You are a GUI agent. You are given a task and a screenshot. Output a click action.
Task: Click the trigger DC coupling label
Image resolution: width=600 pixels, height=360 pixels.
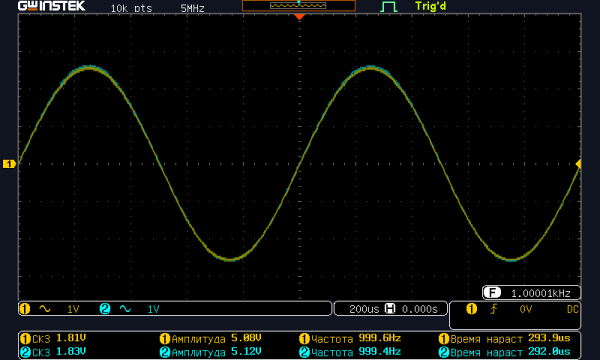pos(572,309)
